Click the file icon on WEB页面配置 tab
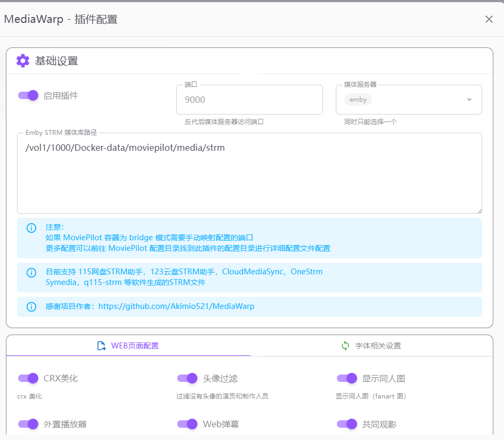This screenshot has width=504, height=440. (x=102, y=346)
